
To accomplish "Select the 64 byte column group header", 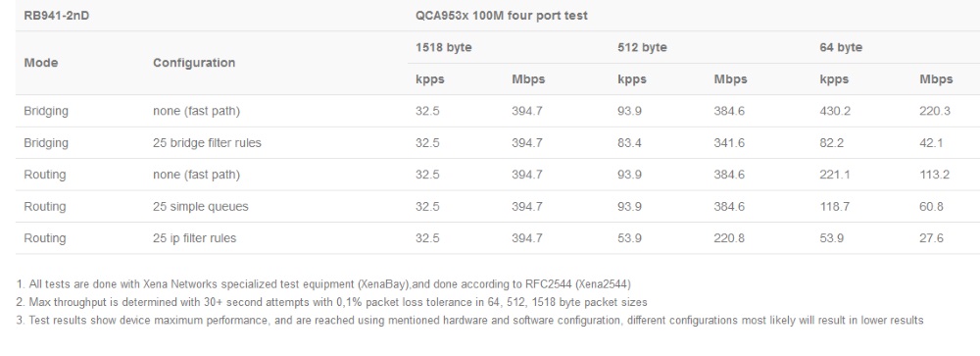I will [x=841, y=47].
